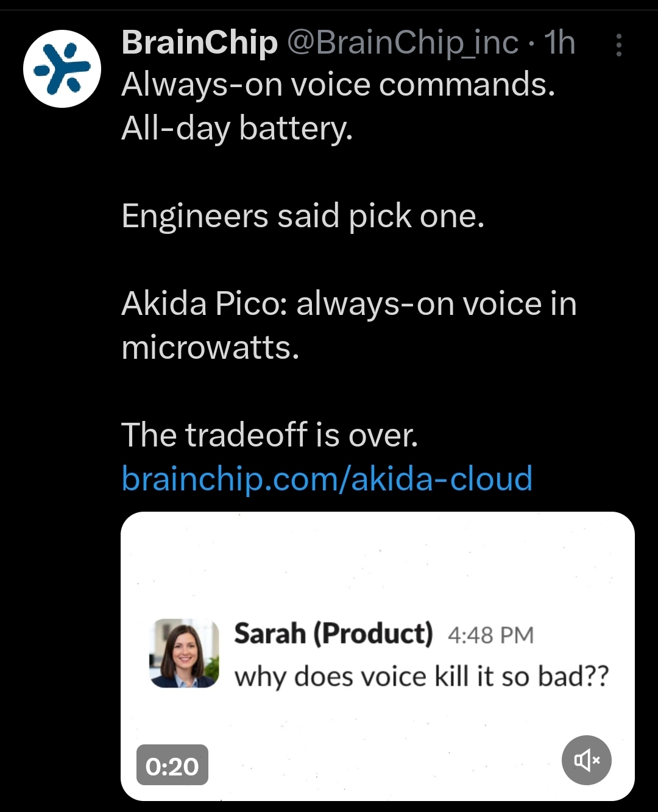Open the three-dot more options menu

(618, 45)
